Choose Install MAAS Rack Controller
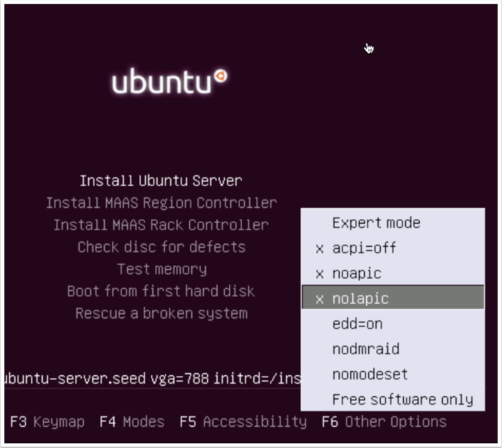 tap(161, 225)
